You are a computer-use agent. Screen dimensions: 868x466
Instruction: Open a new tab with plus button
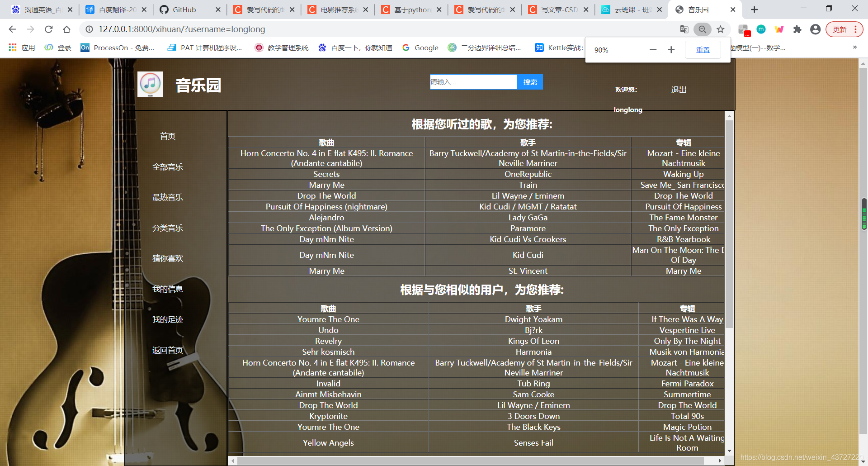click(754, 10)
